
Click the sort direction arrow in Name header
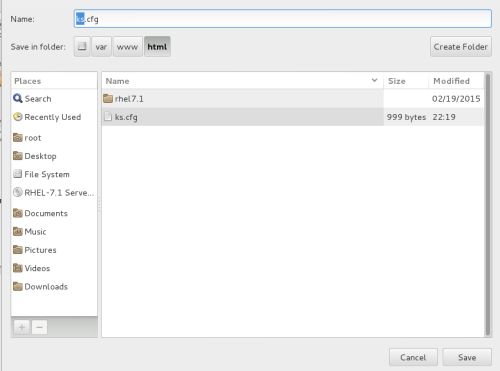(374, 80)
